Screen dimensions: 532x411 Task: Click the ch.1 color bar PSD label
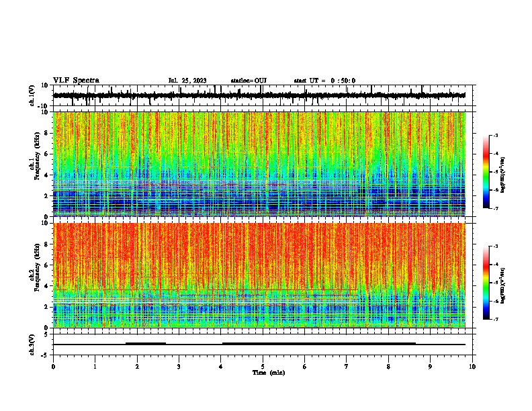click(502, 175)
